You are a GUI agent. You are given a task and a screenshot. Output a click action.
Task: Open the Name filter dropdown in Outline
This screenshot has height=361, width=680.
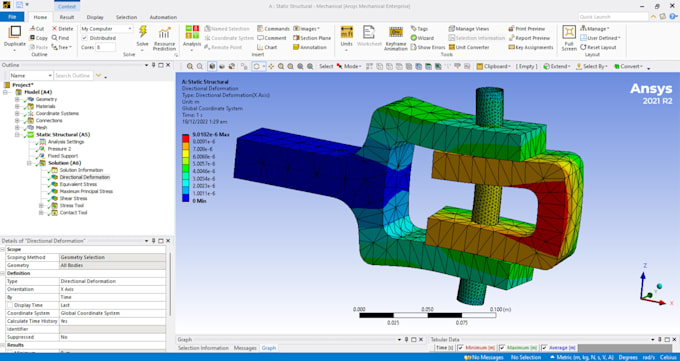[x=31, y=75]
